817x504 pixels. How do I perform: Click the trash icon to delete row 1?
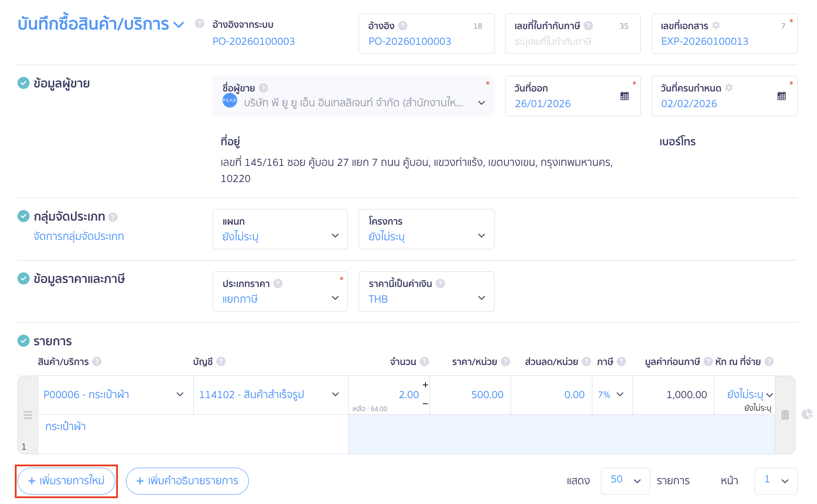pos(785,415)
